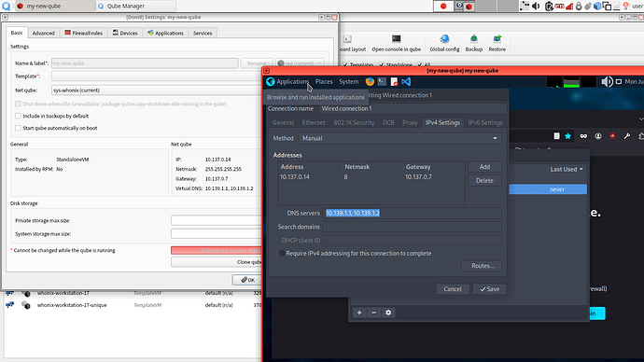Open connection settings gear button
The width and height of the screenshot is (644, 362).
point(388,313)
